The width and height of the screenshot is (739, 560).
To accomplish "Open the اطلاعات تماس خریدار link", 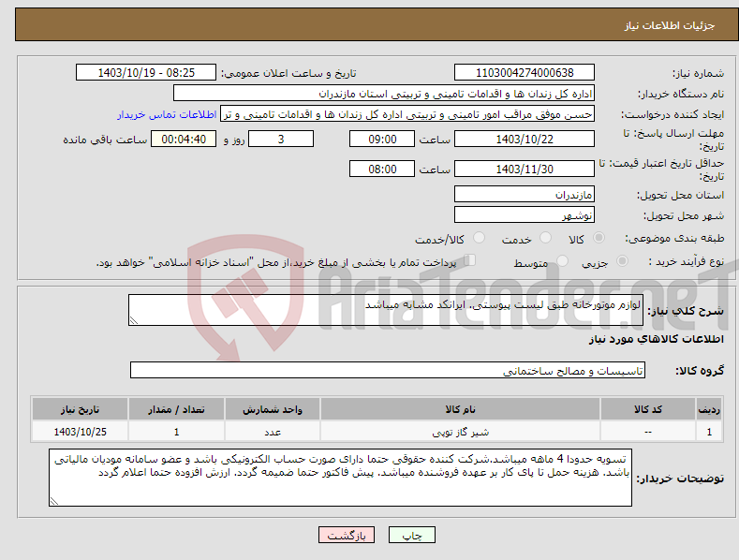I will pos(167,114).
